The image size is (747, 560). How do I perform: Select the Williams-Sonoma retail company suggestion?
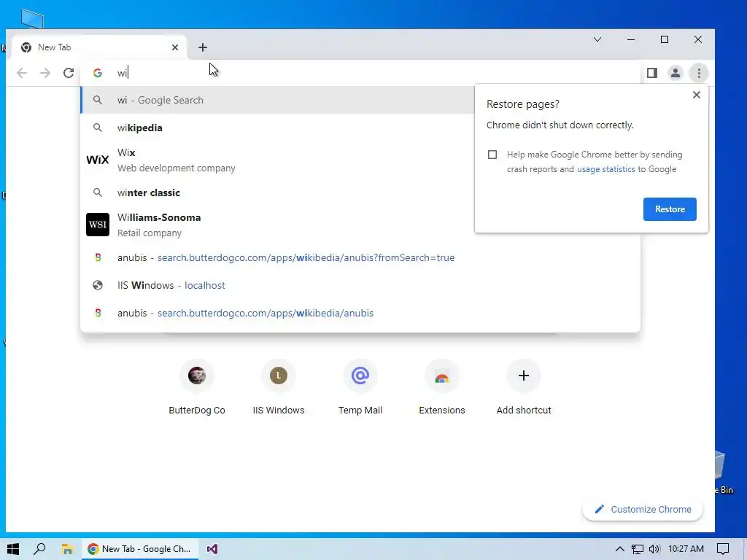277,225
